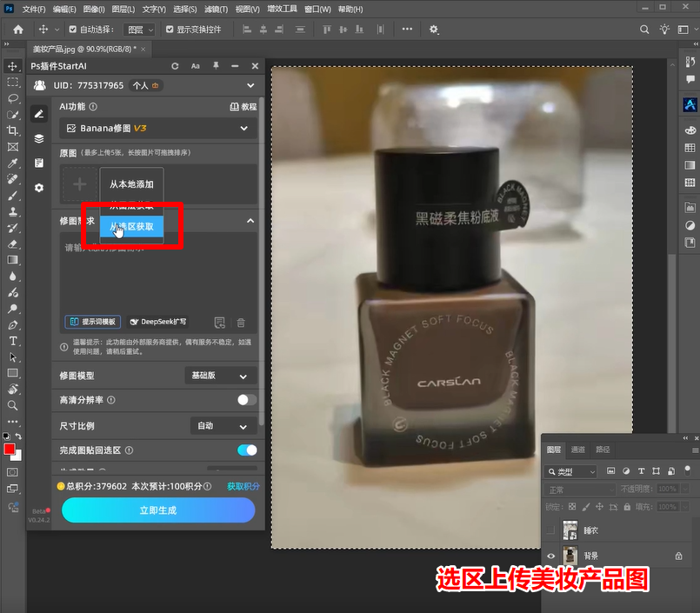
Task: Open the save icon in StartAI sidebar
Action: (39, 163)
